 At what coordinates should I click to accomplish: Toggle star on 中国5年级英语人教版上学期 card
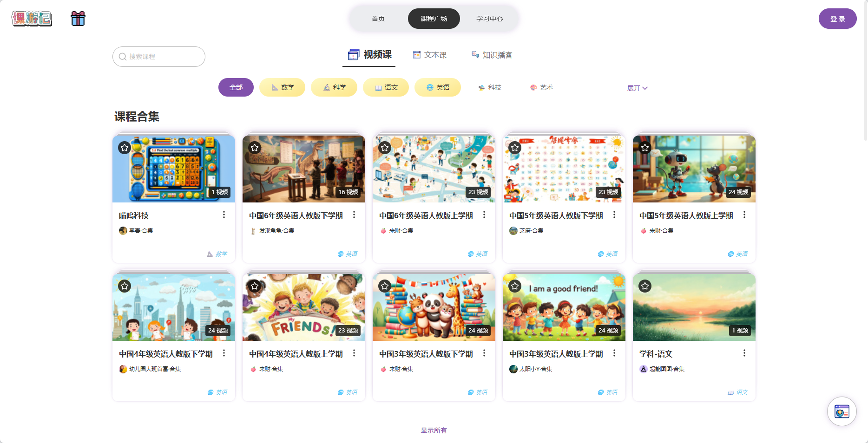tap(645, 148)
